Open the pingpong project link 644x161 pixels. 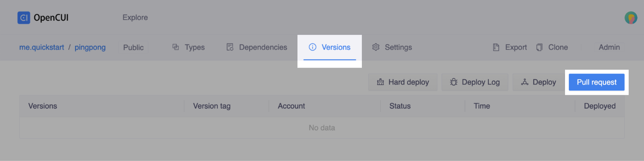[x=90, y=47]
